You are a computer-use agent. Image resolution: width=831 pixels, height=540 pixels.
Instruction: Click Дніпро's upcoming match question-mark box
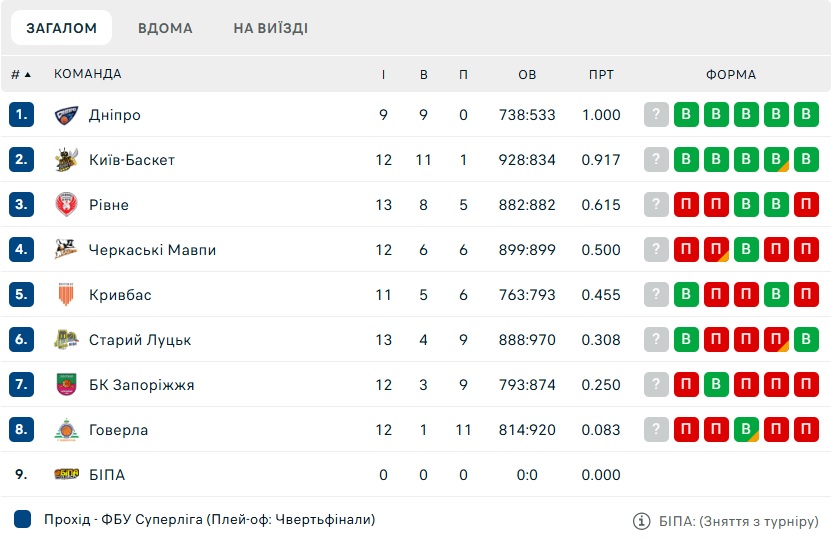[x=656, y=114]
